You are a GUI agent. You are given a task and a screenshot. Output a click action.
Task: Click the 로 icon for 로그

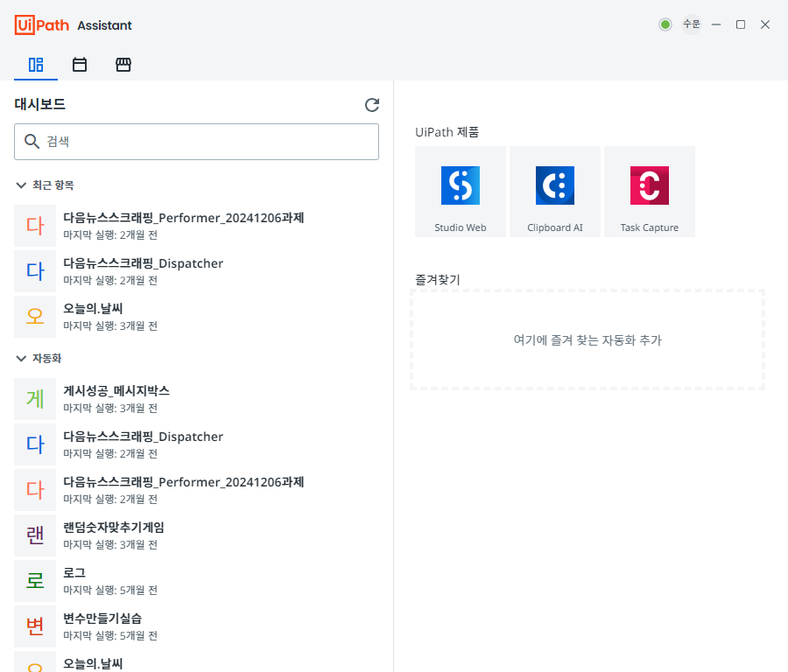pyautogui.click(x=35, y=581)
